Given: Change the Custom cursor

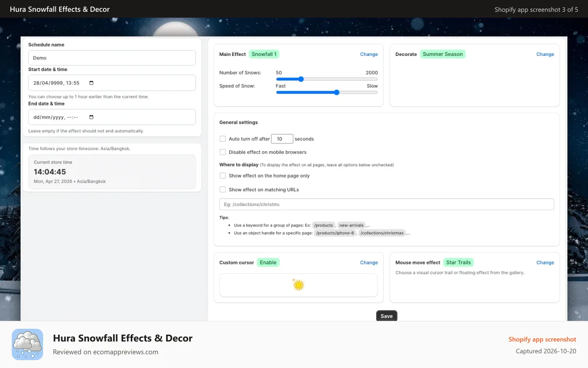Looking at the screenshot, I should [x=369, y=263].
